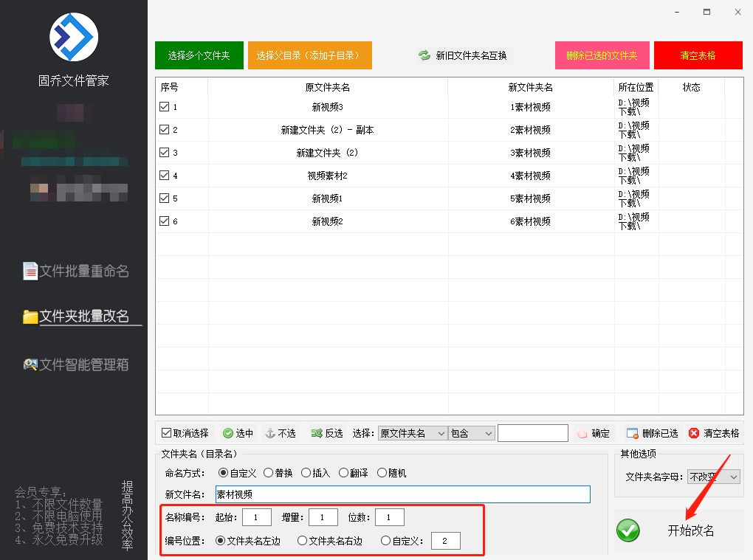This screenshot has height=560, width=753.
Task: Click the 原文件夹名 column header
Action: coord(328,87)
